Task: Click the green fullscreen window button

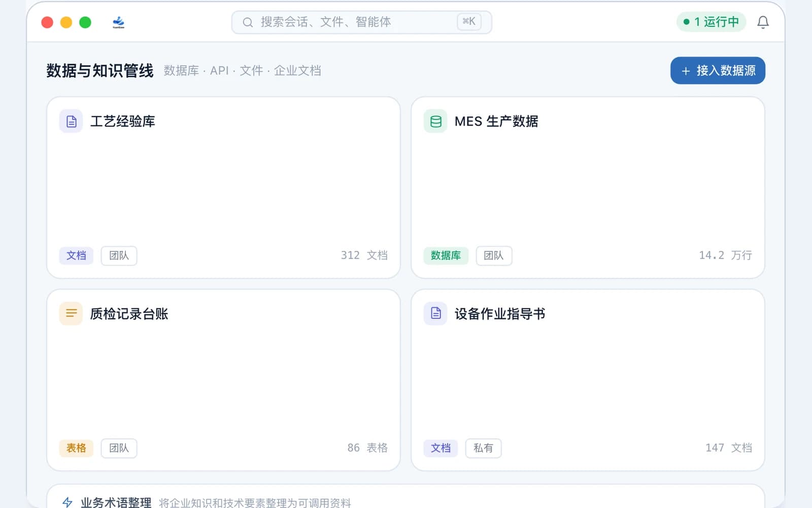Action: 85,22
